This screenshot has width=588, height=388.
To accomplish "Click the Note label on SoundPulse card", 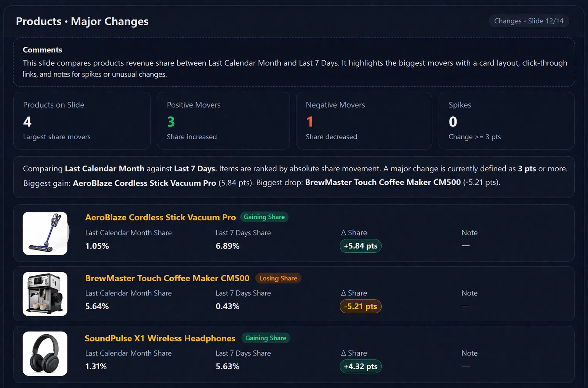I will tap(469, 353).
